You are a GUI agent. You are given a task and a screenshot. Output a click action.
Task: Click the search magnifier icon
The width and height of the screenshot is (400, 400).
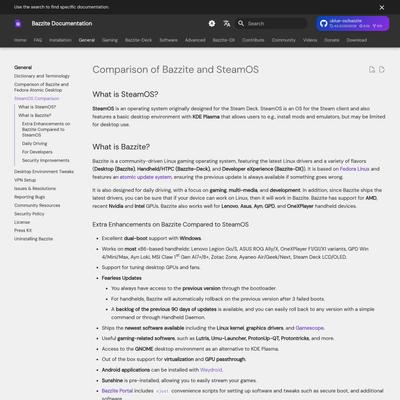point(241,23)
